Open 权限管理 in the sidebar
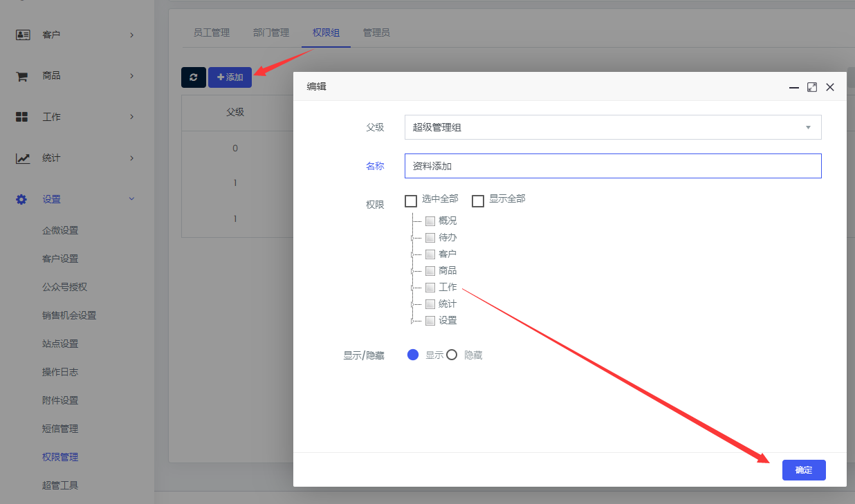Viewport: 855px width, 504px height. pos(60,457)
